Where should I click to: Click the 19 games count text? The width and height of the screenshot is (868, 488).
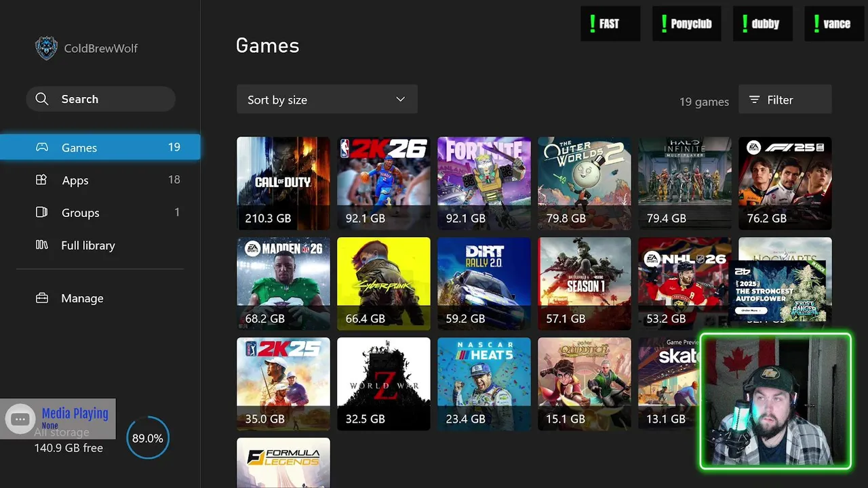tap(704, 102)
